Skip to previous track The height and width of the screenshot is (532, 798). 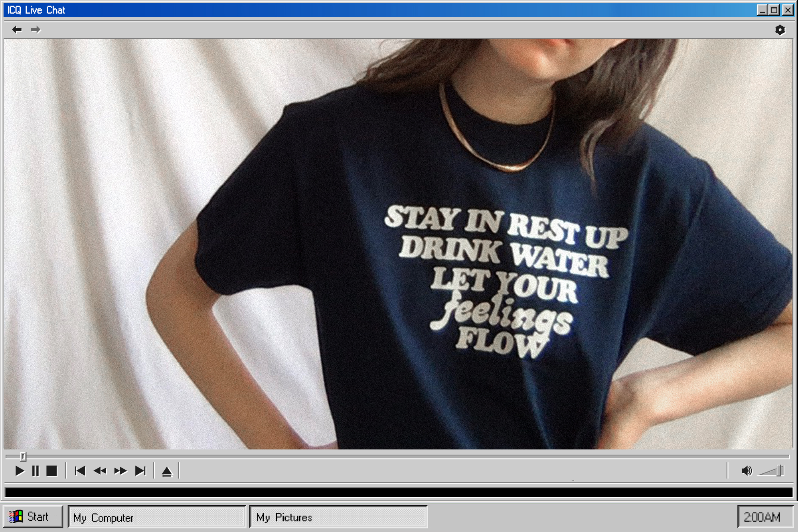pyautogui.click(x=80, y=471)
